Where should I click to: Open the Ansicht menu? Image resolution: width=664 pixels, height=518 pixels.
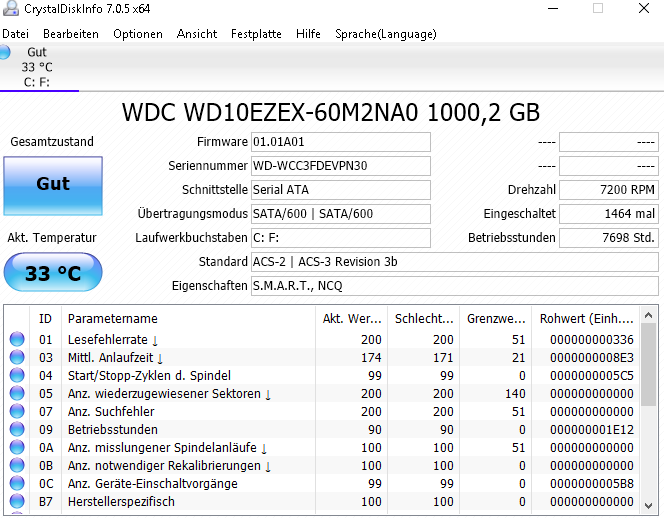(197, 34)
